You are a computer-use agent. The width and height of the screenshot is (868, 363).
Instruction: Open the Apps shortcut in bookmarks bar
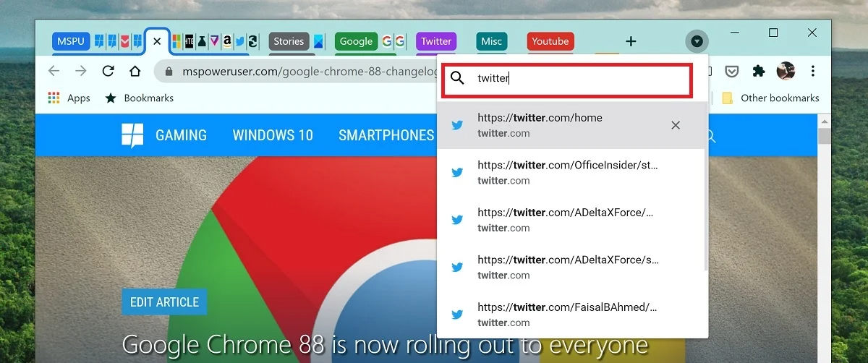pos(69,98)
